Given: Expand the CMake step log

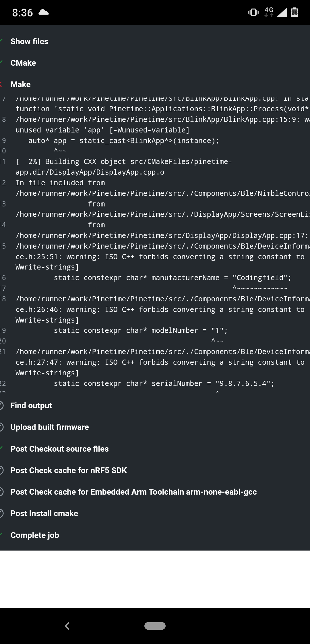Looking at the screenshot, I should coord(23,63).
